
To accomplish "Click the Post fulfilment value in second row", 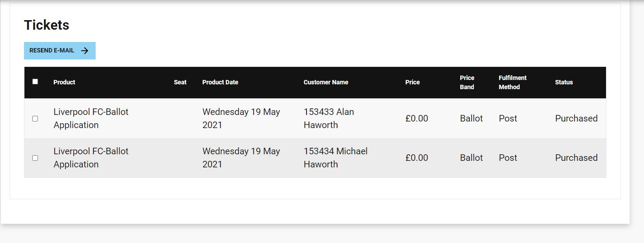I will 508,158.
